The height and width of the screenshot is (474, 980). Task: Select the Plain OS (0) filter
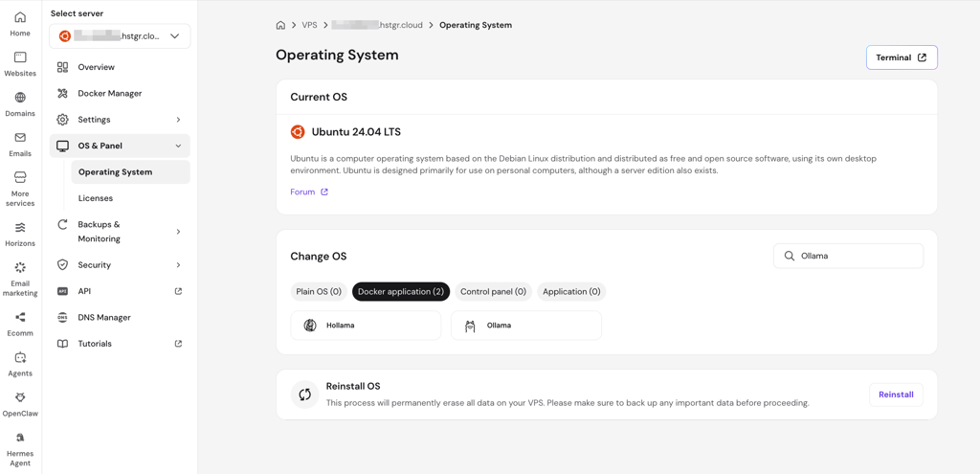[x=319, y=291]
